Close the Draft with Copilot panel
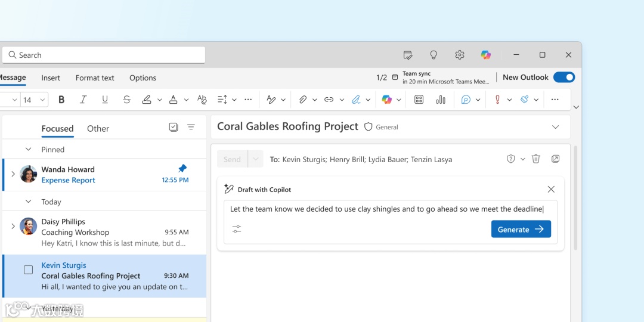 click(551, 190)
